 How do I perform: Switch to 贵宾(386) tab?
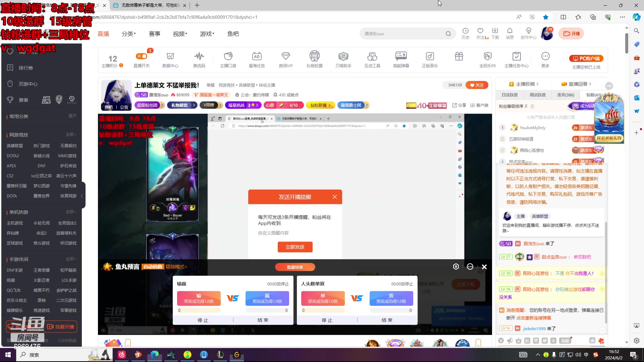(566, 95)
